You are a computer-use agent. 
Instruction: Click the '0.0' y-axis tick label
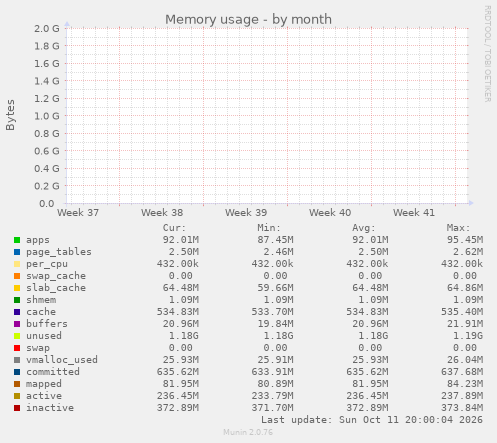tap(47, 203)
